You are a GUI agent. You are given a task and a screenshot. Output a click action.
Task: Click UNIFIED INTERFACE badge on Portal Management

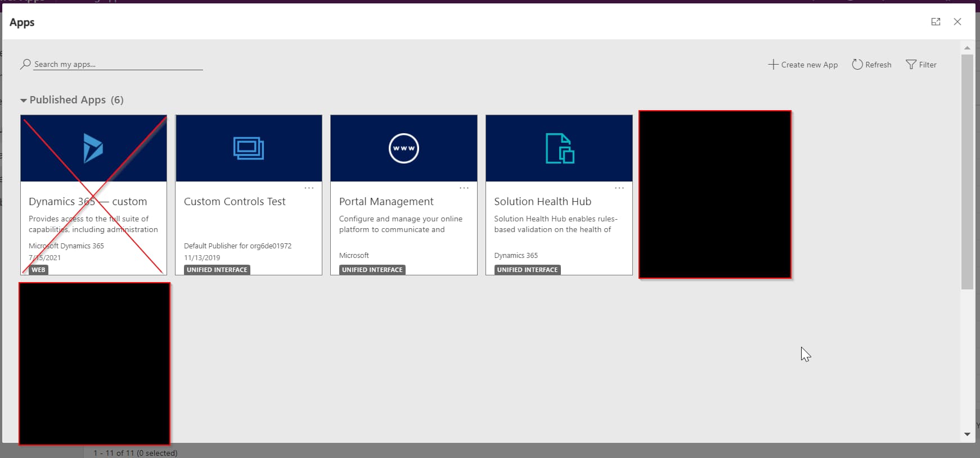(372, 270)
